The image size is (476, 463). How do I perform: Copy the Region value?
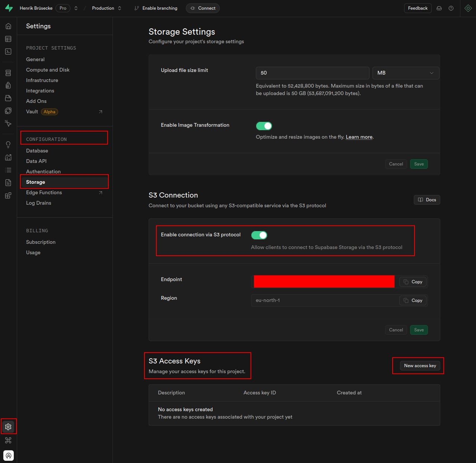[413, 300]
